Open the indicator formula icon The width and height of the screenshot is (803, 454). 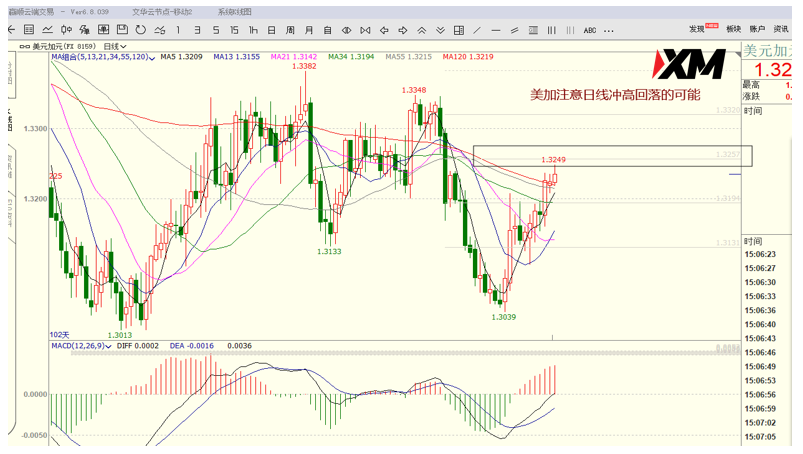point(84,30)
